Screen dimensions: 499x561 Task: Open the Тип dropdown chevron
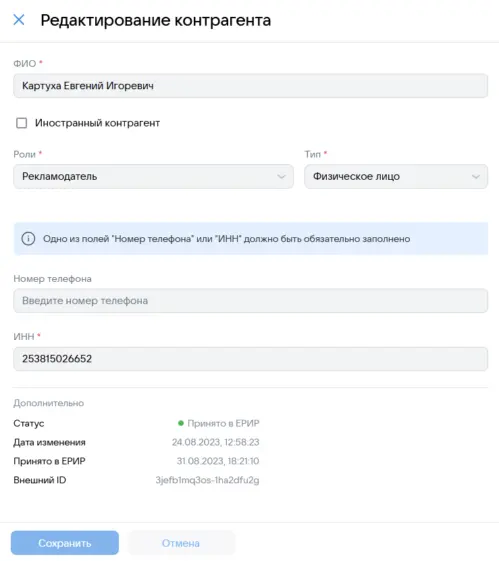click(476, 176)
